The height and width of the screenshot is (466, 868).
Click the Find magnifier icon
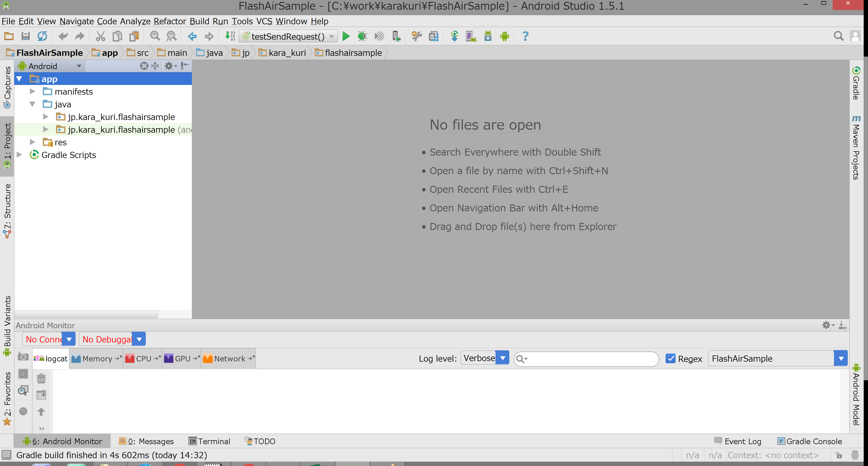155,36
